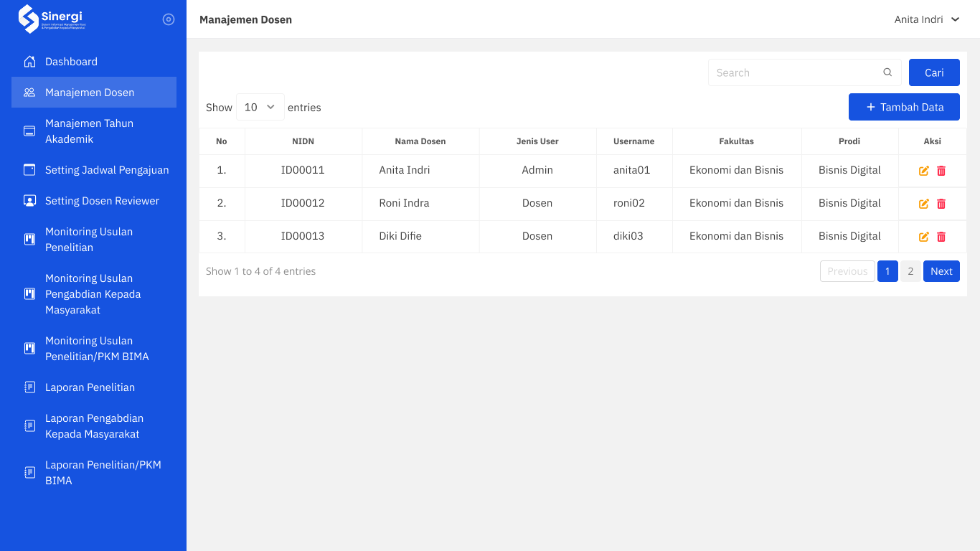980x551 pixels.
Task: Click the Tambah Data button
Action: click(x=904, y=107)
